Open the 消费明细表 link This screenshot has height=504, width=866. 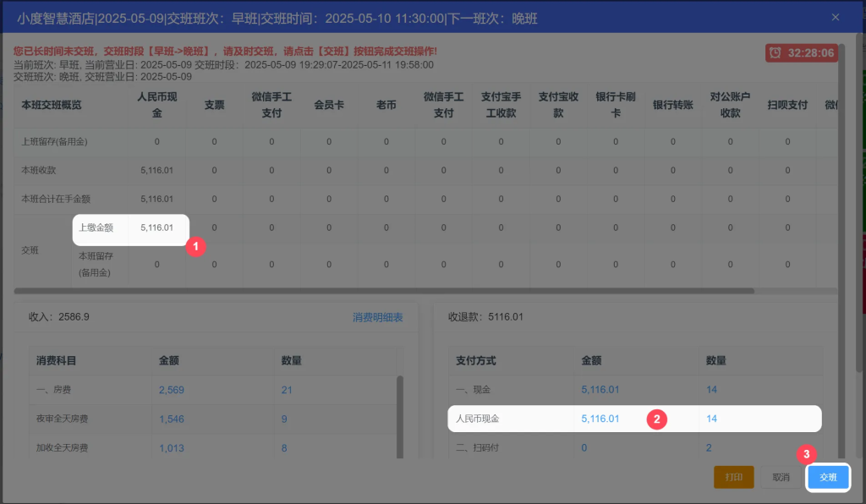[x=377, y=317]
